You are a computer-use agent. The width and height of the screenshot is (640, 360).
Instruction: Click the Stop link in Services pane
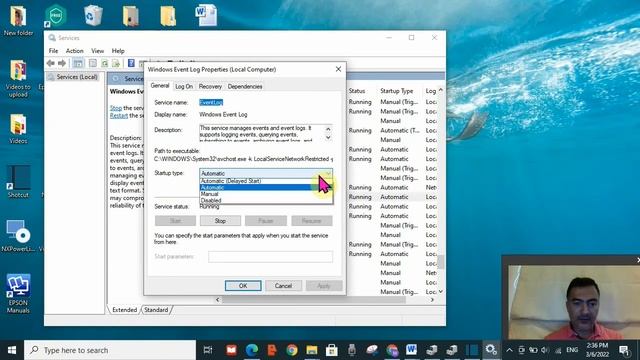click(116, 108)
